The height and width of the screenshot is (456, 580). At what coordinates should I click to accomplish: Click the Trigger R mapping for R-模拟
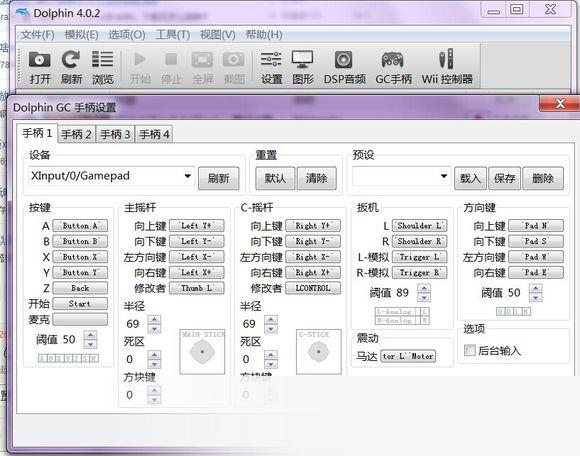point(419,272)
